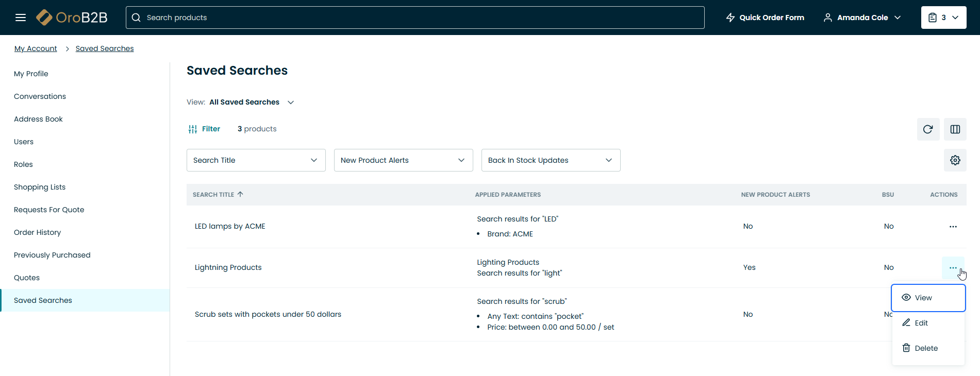Expand New Product Alerts filter dropdown
Screen dimensions: 980x376
tap(403, 160)
